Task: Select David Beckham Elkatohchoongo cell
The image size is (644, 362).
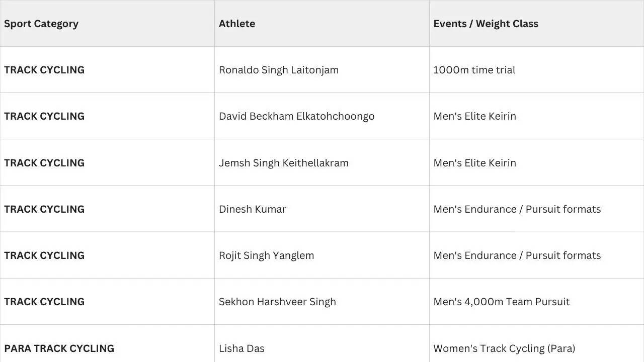Action: coord(322,116)
